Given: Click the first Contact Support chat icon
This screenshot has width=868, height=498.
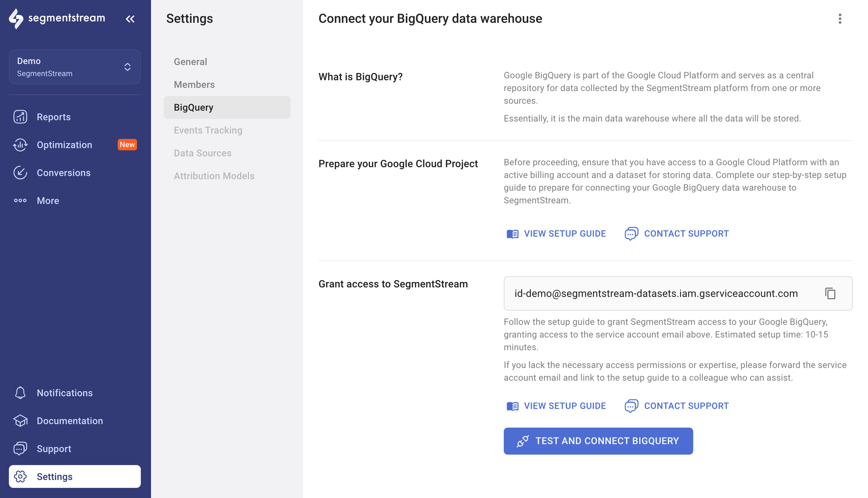Looking at the screenshot, I should coord(631,234).
